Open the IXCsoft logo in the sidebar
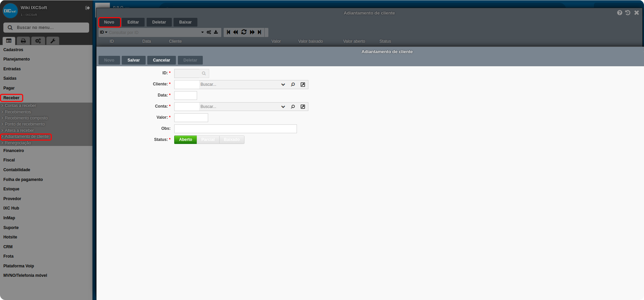The height and width of the screenshot is (300, 644). coord(10,11)
